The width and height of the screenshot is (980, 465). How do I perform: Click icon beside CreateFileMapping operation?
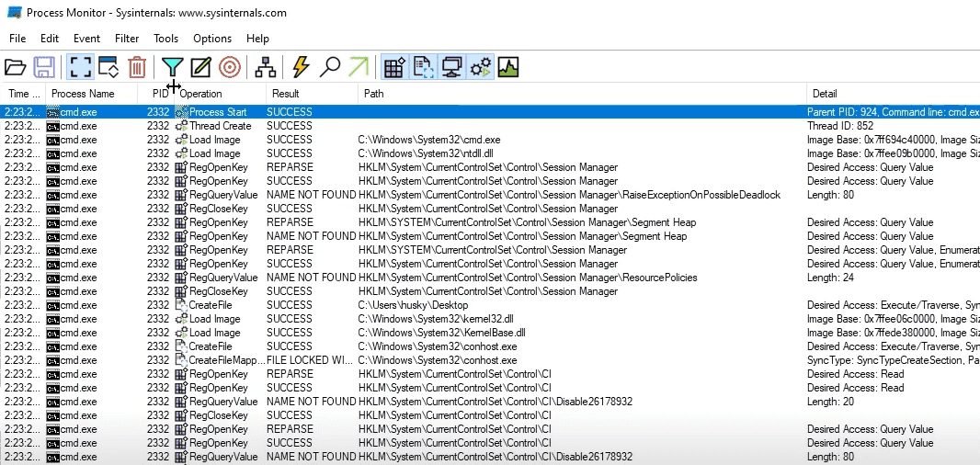click(181, 360)
